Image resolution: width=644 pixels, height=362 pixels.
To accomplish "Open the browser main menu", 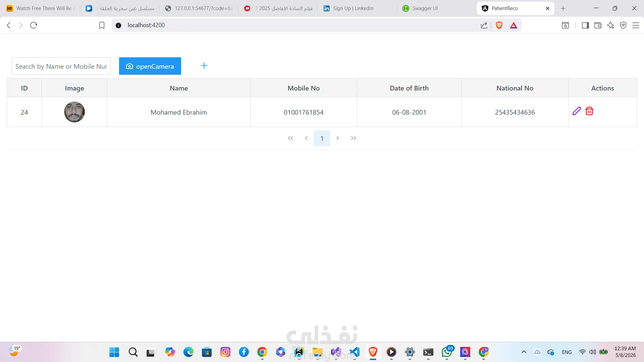I will pyautogui.click(x=636, y=25).
